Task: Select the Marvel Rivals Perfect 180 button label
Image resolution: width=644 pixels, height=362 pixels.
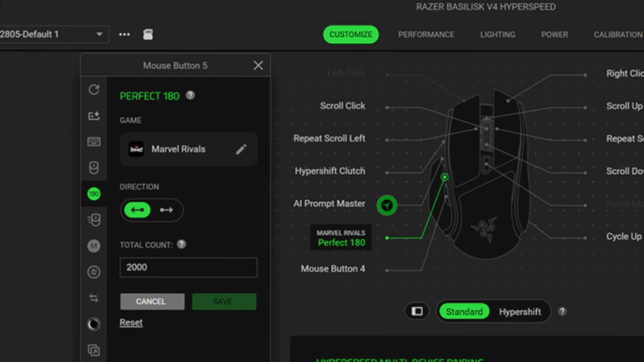Action: [x=341, y=238]
